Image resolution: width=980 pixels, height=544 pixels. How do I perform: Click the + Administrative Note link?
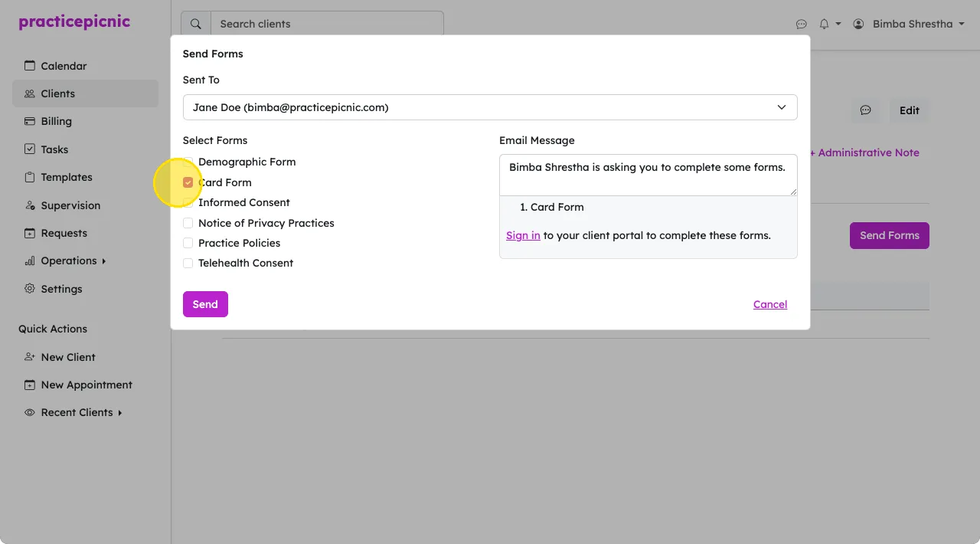[x=864, y=152]
